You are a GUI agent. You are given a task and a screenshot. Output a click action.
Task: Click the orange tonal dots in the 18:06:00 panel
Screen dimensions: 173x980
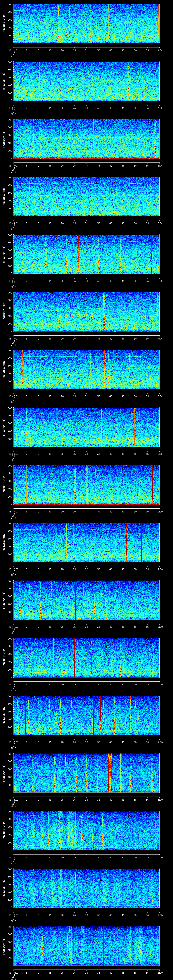[x=76, y=315]
